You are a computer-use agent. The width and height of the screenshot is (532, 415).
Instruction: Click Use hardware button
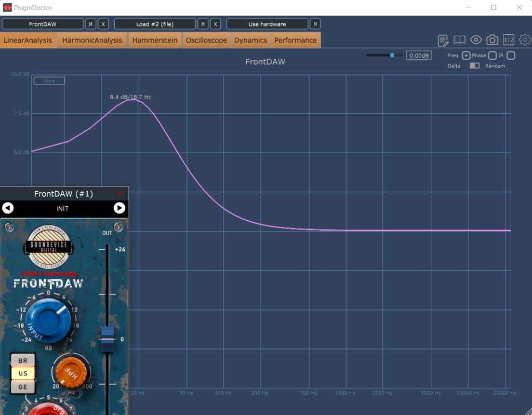267,24
